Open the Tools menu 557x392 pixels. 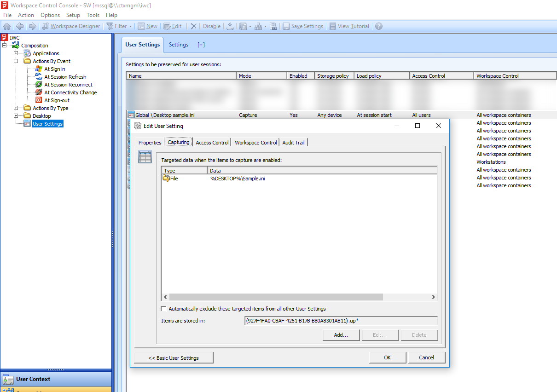93,15
